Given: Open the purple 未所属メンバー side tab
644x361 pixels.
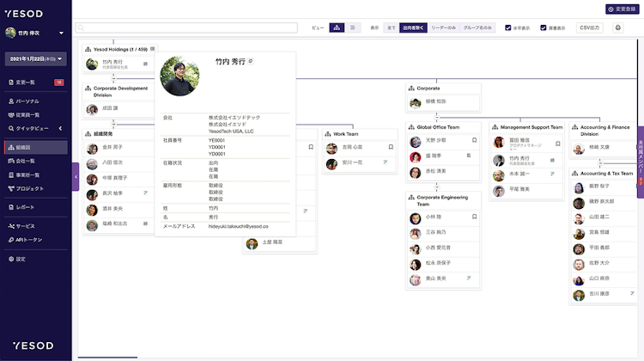Looking at the screenshot, I should point(641,162).
